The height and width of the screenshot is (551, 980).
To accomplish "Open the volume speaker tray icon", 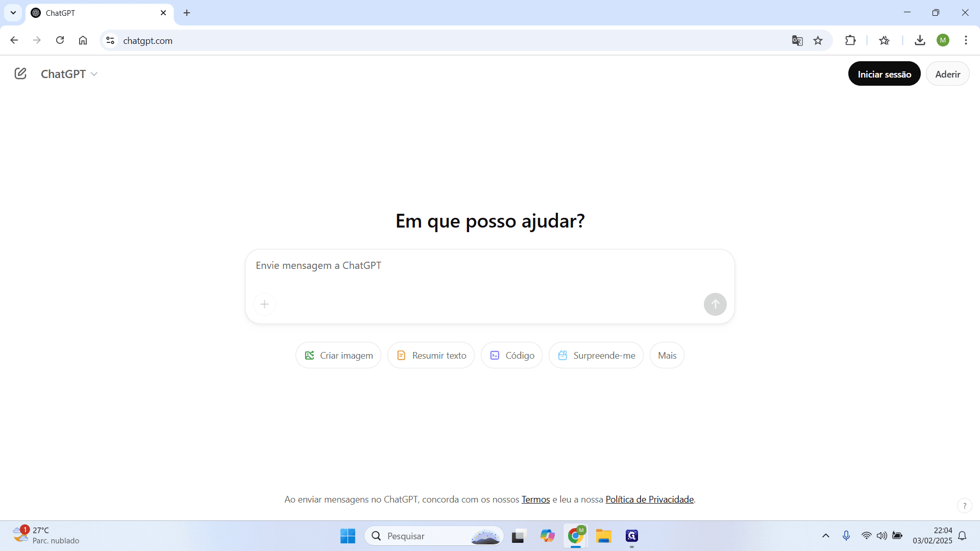I will pyautogui.click(x=881, y=536).
